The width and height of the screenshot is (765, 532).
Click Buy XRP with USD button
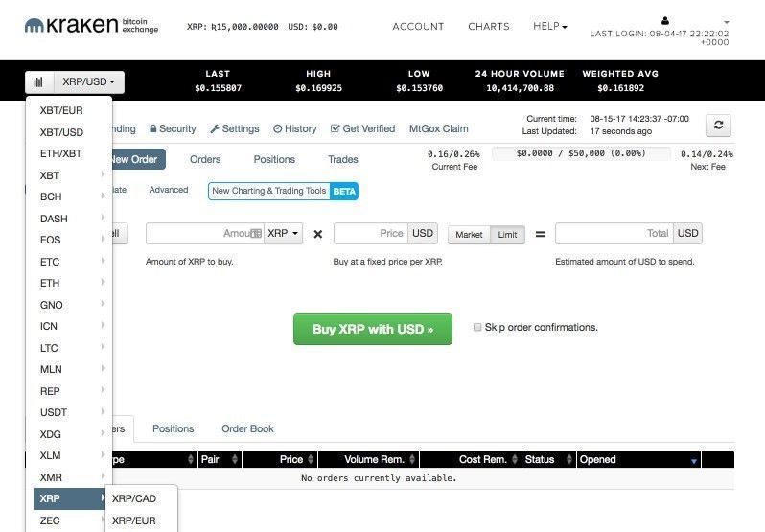point(373,329)
